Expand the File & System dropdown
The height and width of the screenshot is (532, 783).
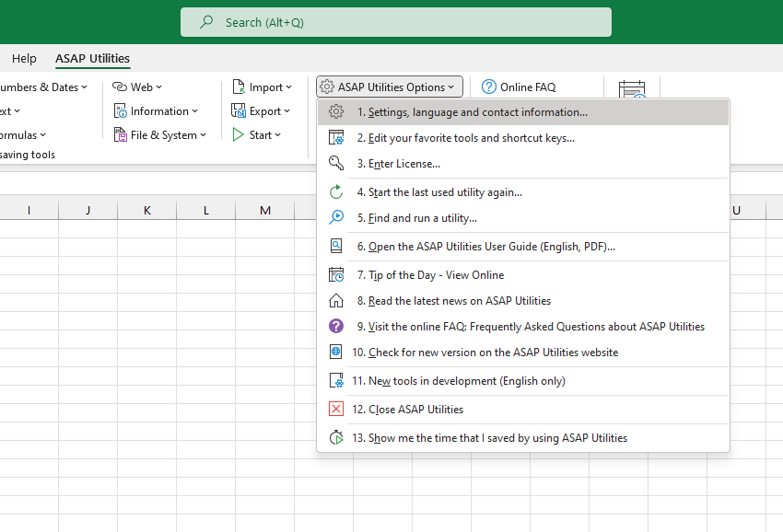click(x=204, y=135)
